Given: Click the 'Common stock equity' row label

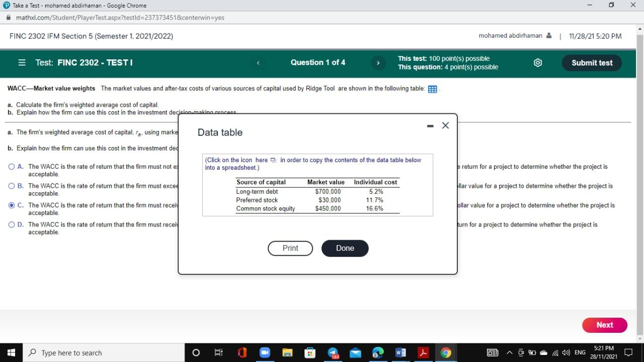Looking at the screenshot, I should pos(266,209).
